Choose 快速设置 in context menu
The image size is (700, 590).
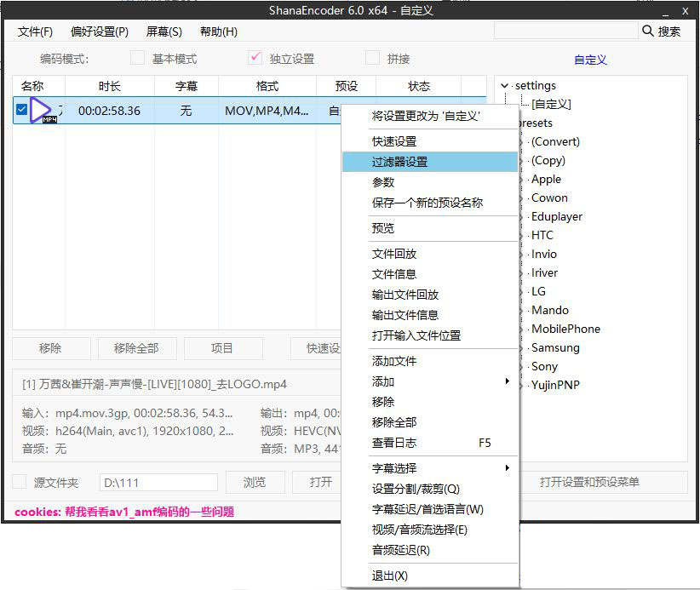click(x=430, y=141)
